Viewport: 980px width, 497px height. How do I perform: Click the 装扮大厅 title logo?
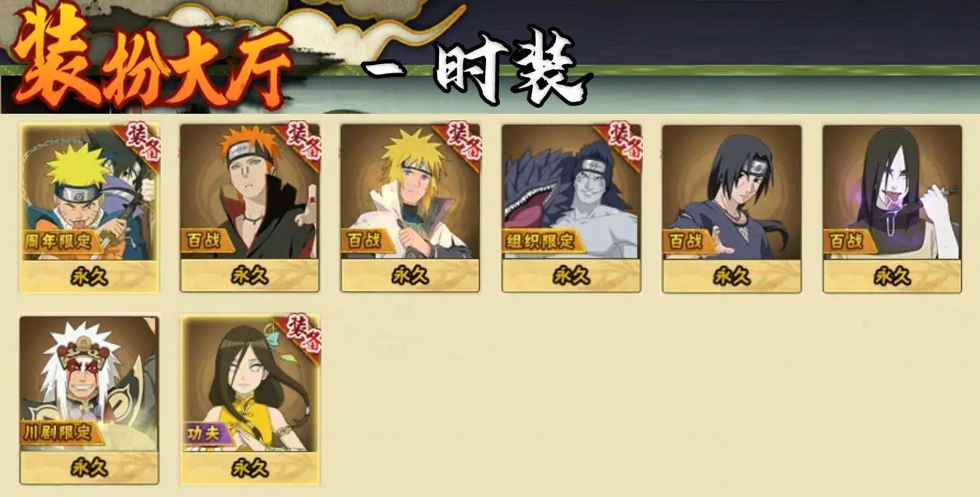pyautogui.click(x=150, y=59)
